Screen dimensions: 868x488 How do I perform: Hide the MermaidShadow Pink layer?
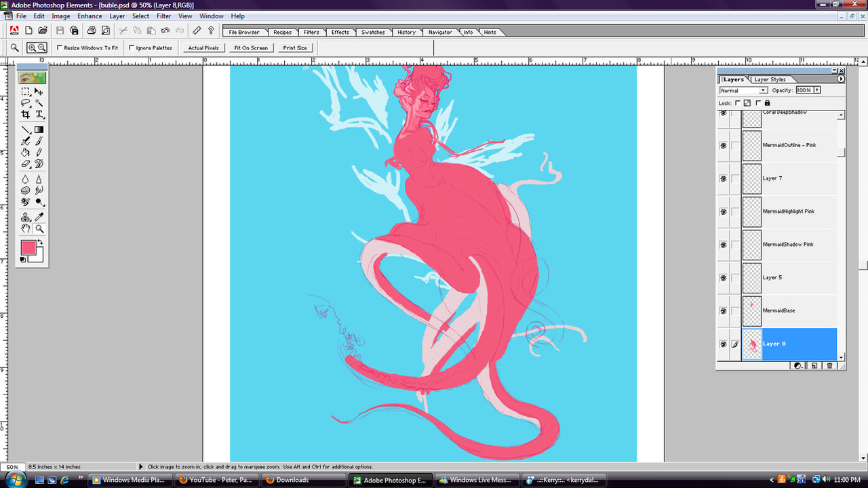click(x=723, y=245)
